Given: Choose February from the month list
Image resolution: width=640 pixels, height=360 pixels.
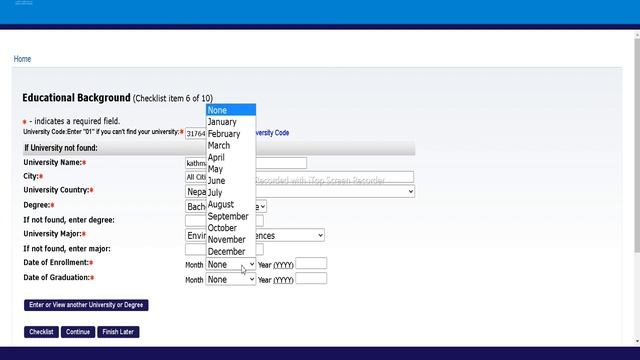Looking at the screenshot, I should (x=231, y=133).
